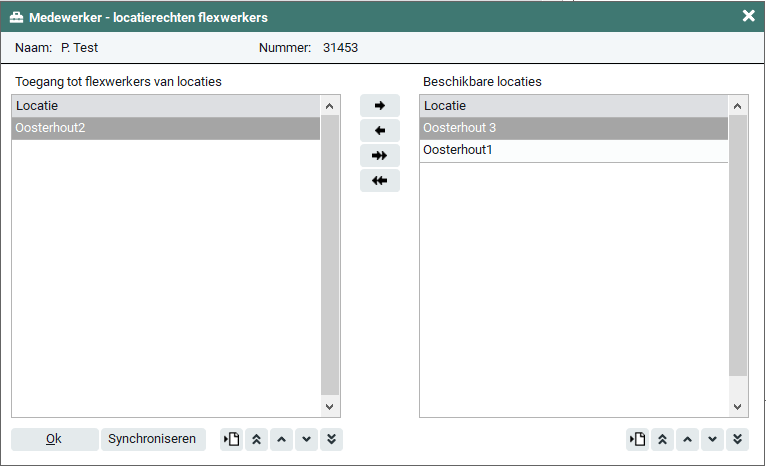
Task: Go to previous row in Beschikbare locaties
Action: (688, 439)
